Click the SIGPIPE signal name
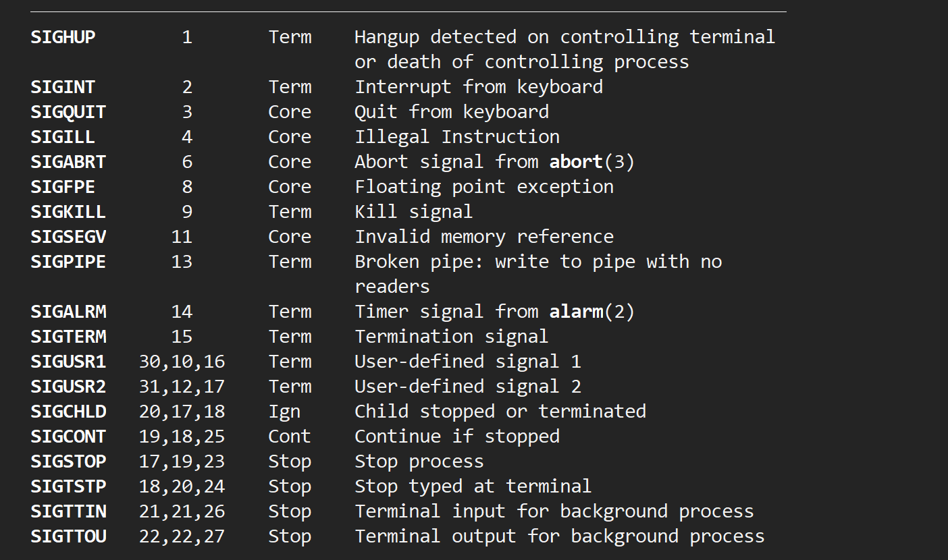 coord(68,262)
